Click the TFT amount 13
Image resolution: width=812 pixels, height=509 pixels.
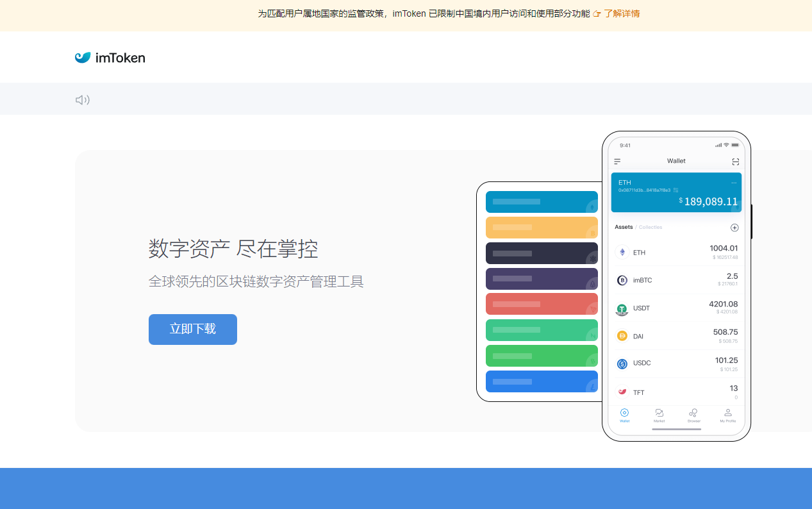tap(734, 388)
